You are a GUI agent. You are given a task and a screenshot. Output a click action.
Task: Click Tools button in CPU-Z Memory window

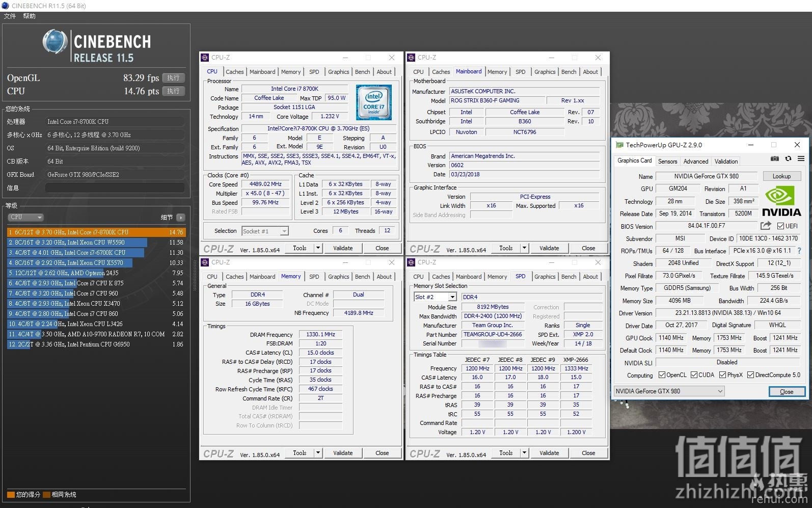(x=300, y=453)
